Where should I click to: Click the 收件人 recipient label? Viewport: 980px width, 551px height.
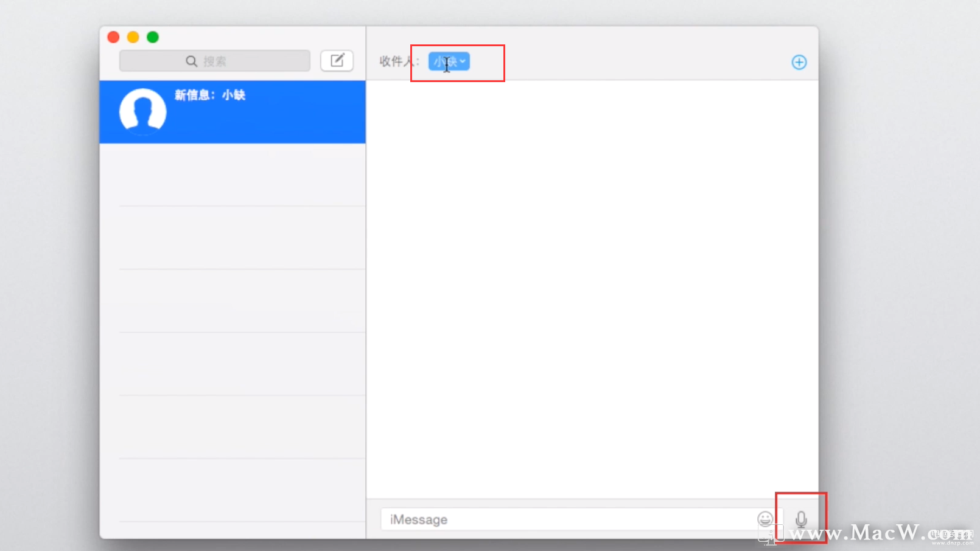click(399, 61)
